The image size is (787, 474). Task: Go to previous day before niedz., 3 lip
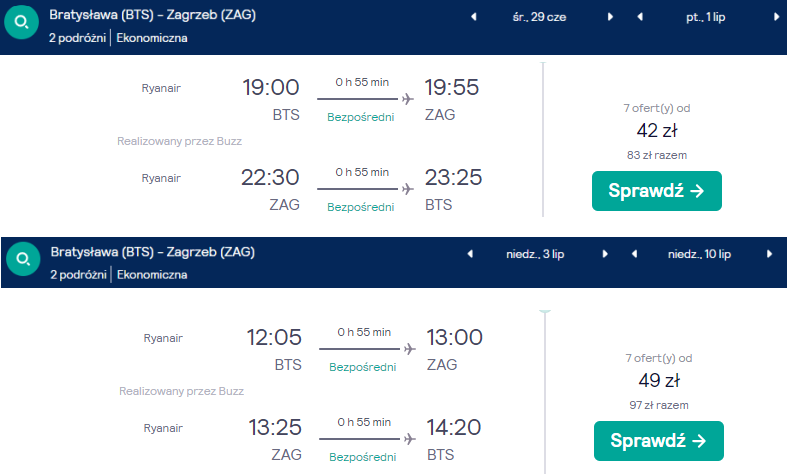click(470, 254)
